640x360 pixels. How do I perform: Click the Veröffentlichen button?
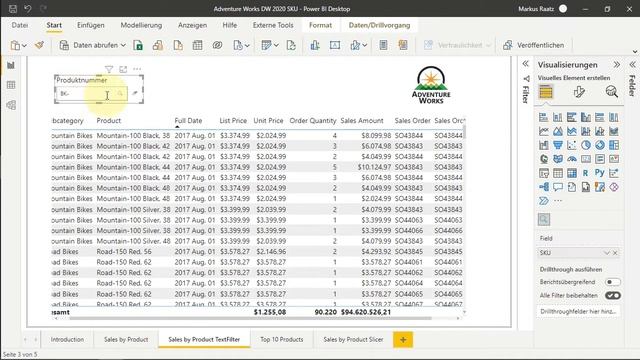(533, 45)
